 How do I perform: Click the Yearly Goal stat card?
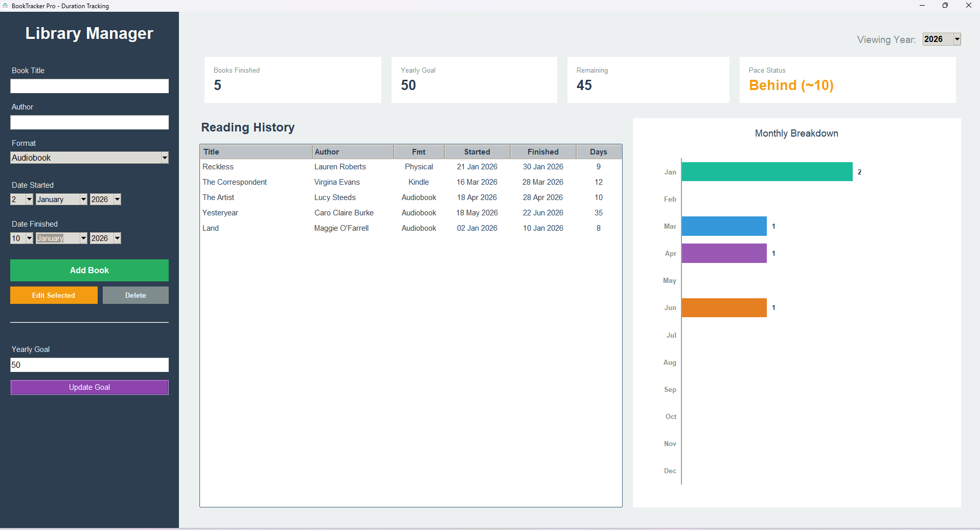pos(474,80)
